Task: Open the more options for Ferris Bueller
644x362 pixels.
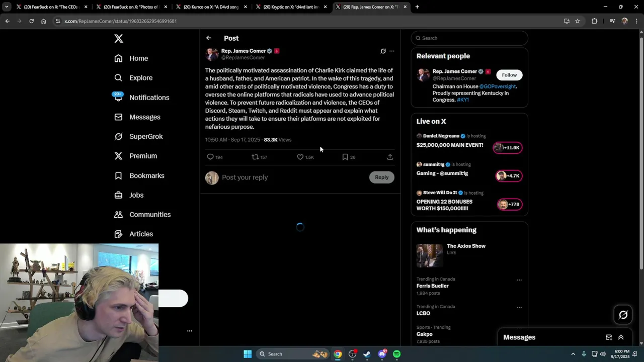Action: (x=519, y=280)
